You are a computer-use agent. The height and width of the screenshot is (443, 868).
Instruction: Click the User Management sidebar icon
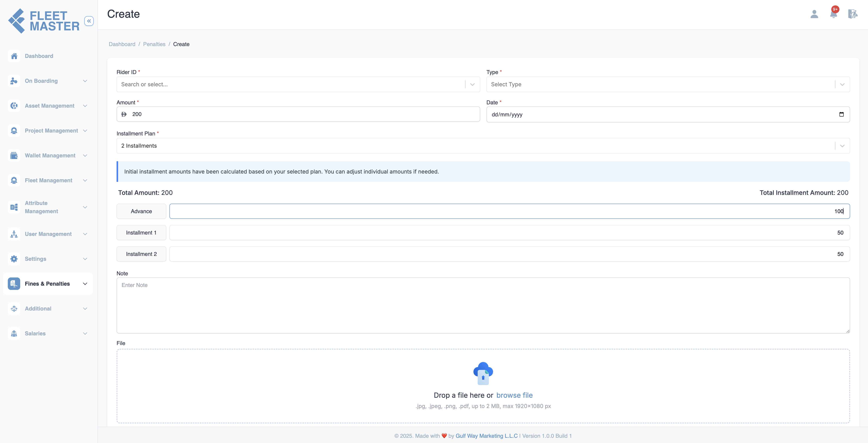(14, 234)
